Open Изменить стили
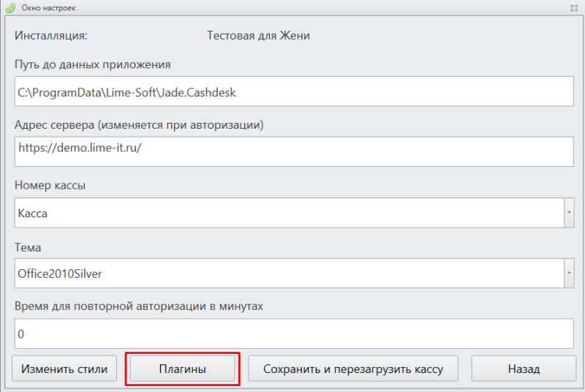Screen dimensions: 585x392 pos(64,369)
